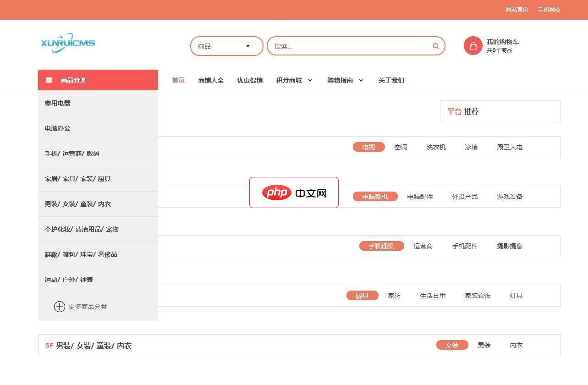Click the XUNRUICMS logo
The height and width of the screenshot is (385, 588).
click(67, 43)
